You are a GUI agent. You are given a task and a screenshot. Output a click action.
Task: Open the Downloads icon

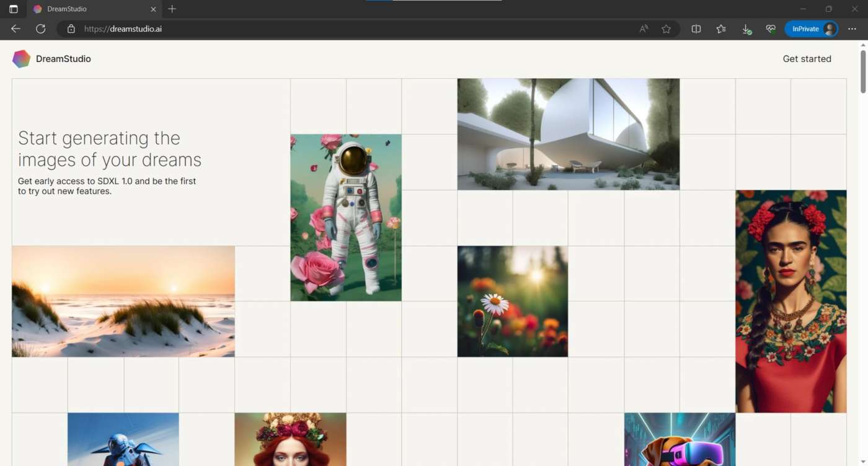(746, 29)
